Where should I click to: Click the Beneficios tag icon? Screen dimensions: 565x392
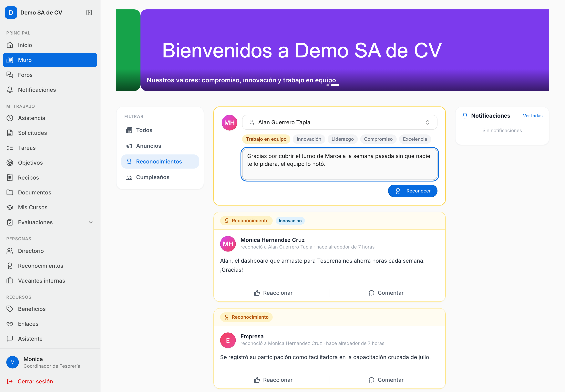click(x=10, y=309)
